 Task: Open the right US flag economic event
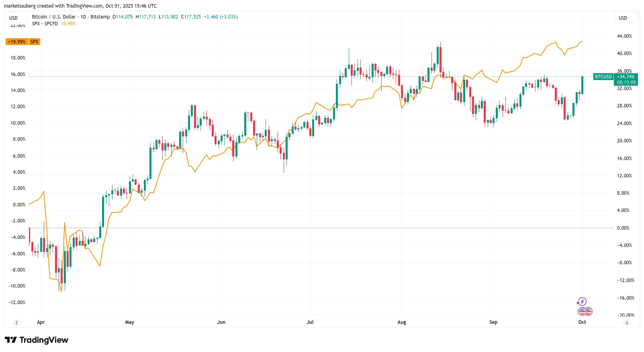coord(589,311)
